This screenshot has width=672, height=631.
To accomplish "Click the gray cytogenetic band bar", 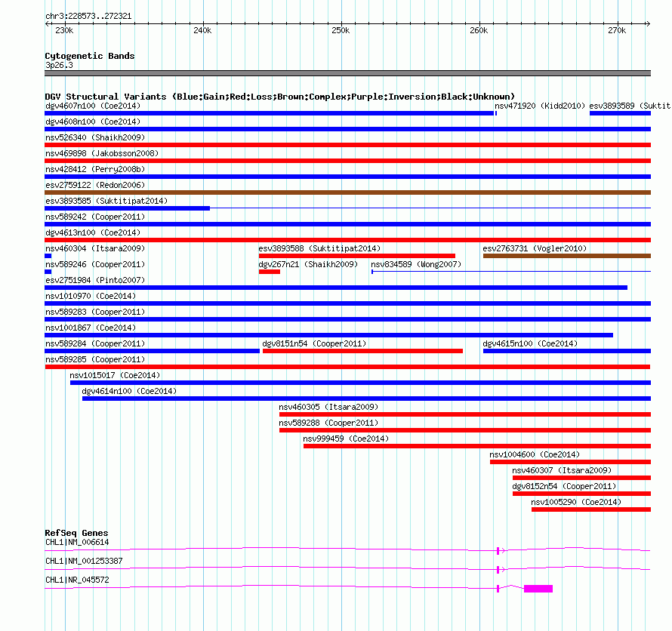I will [x=347, y=73].
